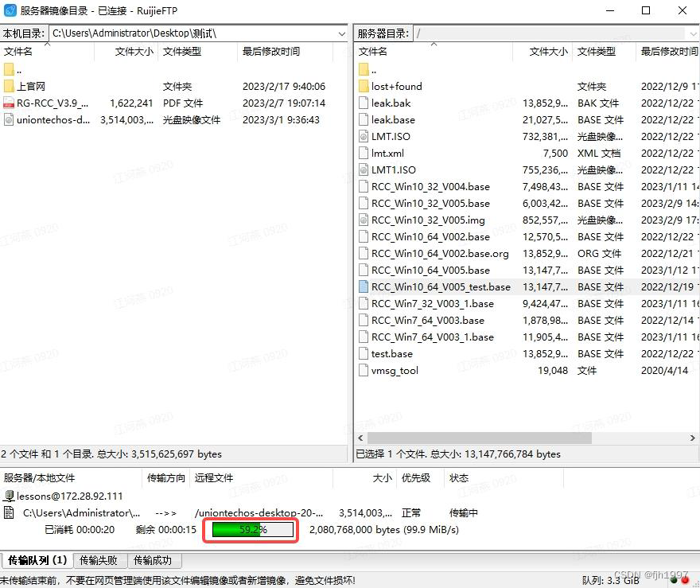Click the disc icon of LMT.ISO
Image resolution: width=700 pixels, height=588 pixels.
coord(364,137)
